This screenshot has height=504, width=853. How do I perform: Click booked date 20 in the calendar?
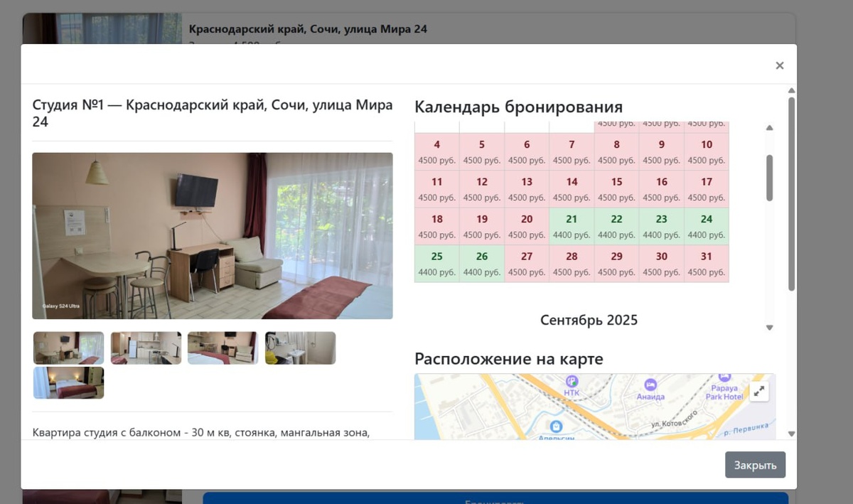coord(527,227)
